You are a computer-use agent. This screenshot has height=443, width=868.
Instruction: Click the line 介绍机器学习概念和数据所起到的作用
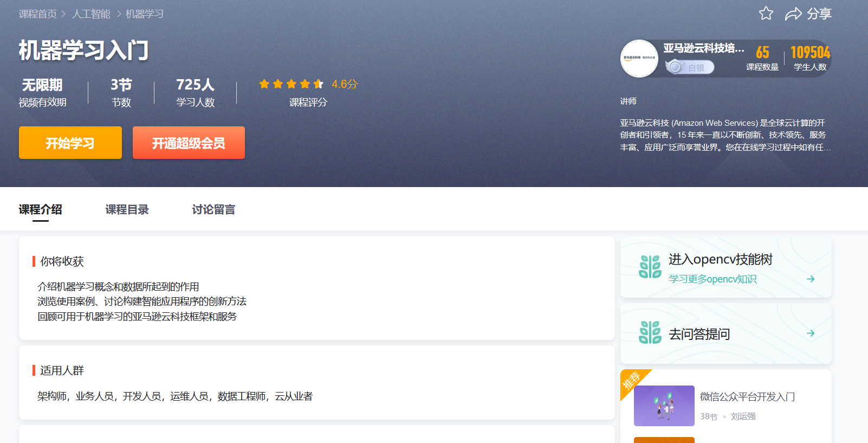118,286
